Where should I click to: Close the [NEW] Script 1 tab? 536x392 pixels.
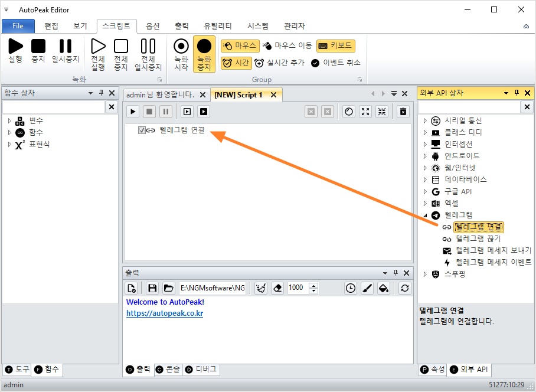tap(274, 95)
